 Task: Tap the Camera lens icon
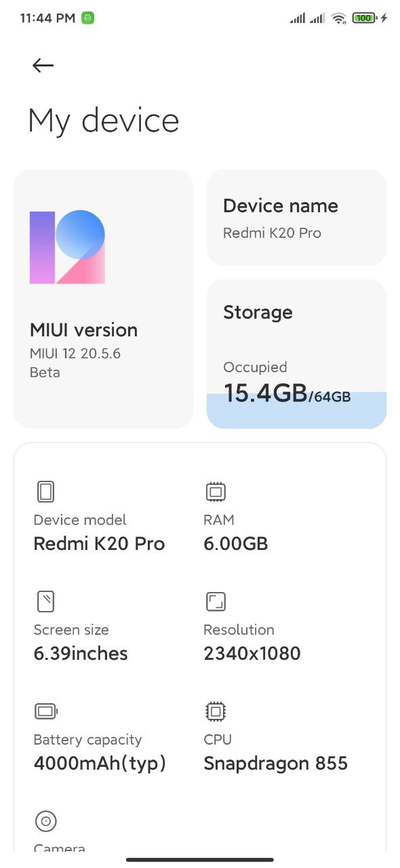46,821
